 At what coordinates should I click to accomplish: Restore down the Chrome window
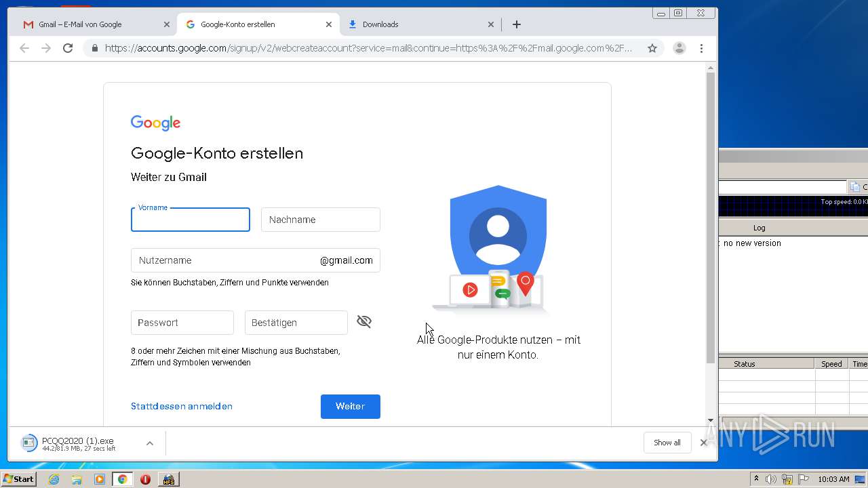click(678, 13)
